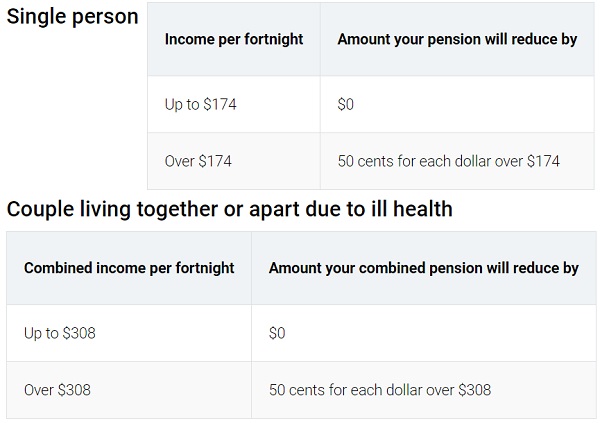Select the "Income per fortnight" column header
Image resolution: width=600 pixels, height=423 pixels.
[234, 40]
